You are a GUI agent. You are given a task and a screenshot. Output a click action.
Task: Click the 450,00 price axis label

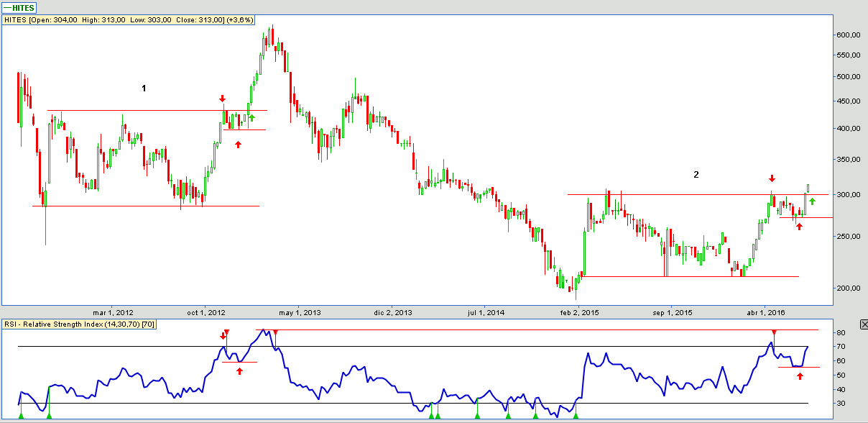click(x=848, y=101)
